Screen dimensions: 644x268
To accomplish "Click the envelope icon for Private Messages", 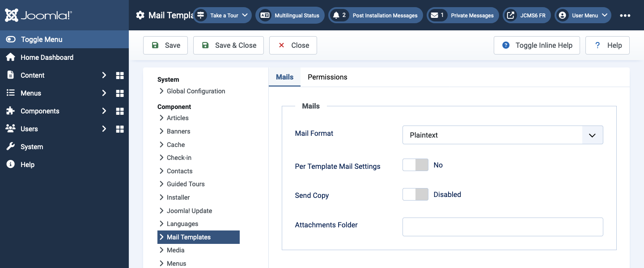I will tap(435, 15).
